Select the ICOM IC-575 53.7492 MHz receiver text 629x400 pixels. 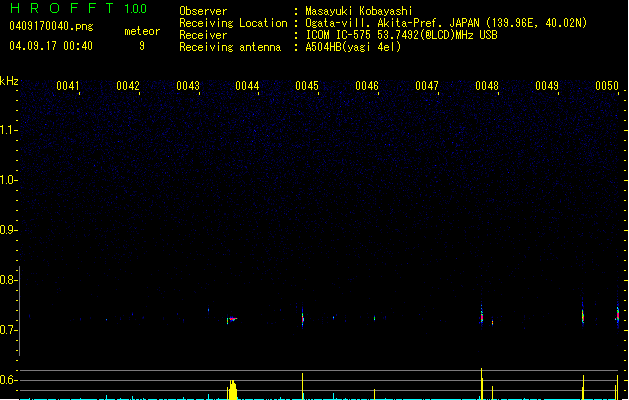pos(401,35)
